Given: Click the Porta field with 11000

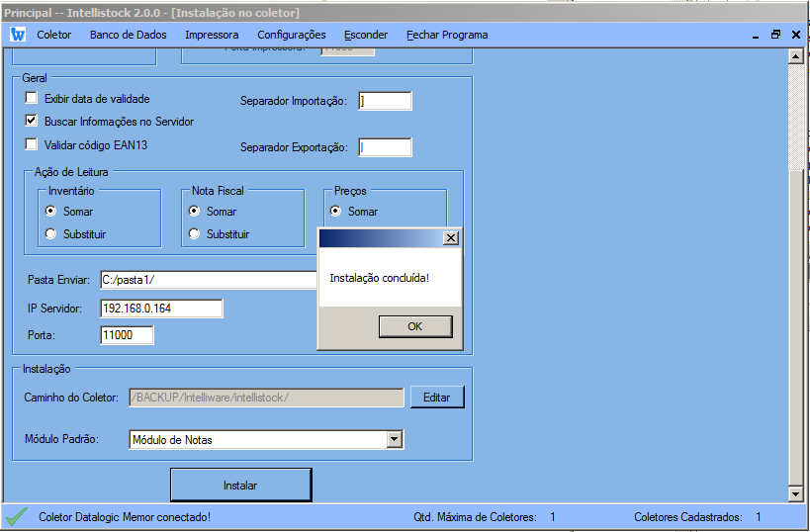Looking at the screenshot, I should [127, 335].
